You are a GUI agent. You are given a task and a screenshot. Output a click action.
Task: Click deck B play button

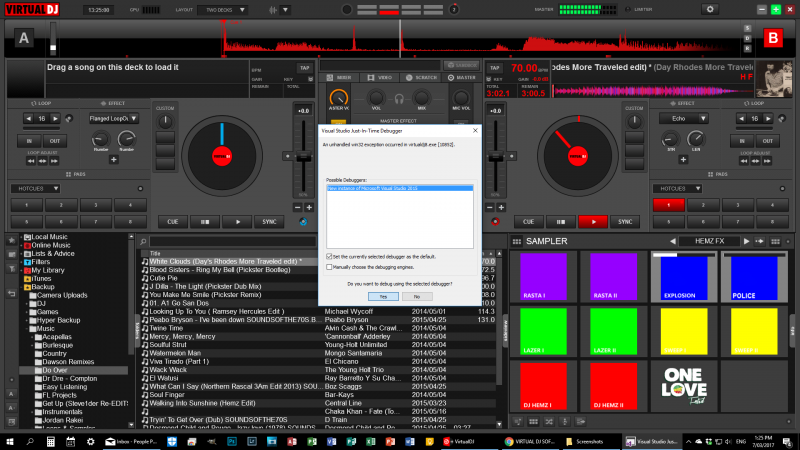coord(593,222)
